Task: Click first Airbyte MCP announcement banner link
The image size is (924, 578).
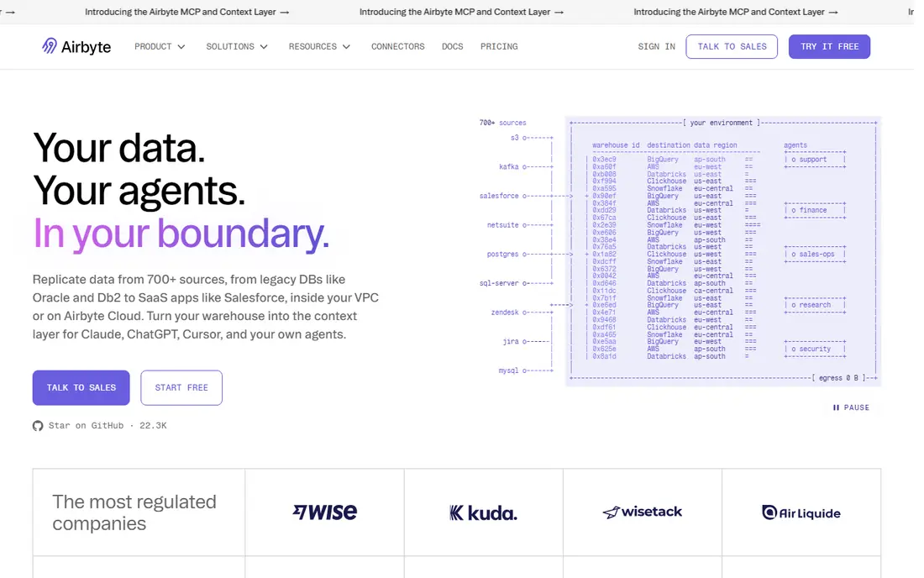Action: 186,12
